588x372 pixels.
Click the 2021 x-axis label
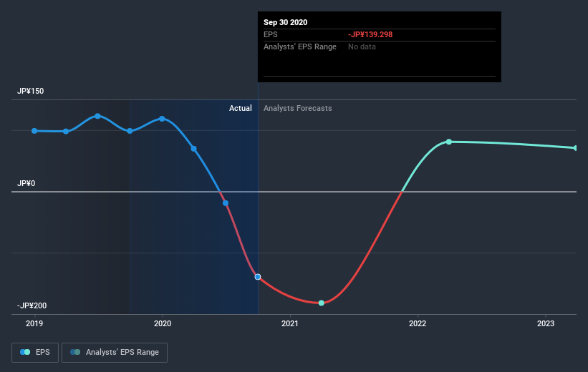290,323
